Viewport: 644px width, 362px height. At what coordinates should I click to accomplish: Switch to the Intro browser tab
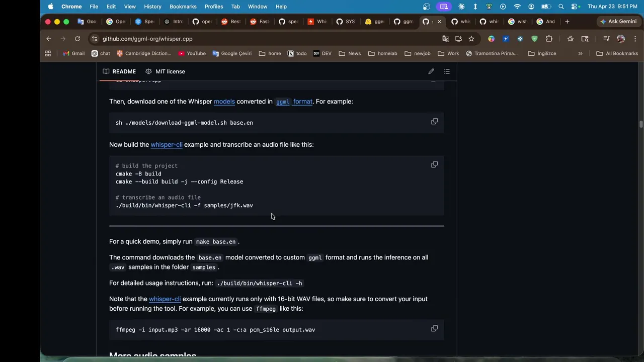click(x=174, y=22)
